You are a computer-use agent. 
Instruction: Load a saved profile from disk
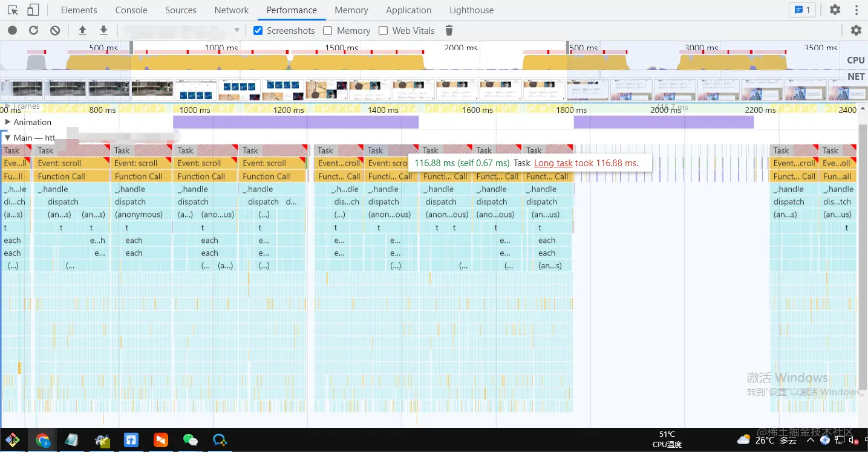(x=82, y=30)
